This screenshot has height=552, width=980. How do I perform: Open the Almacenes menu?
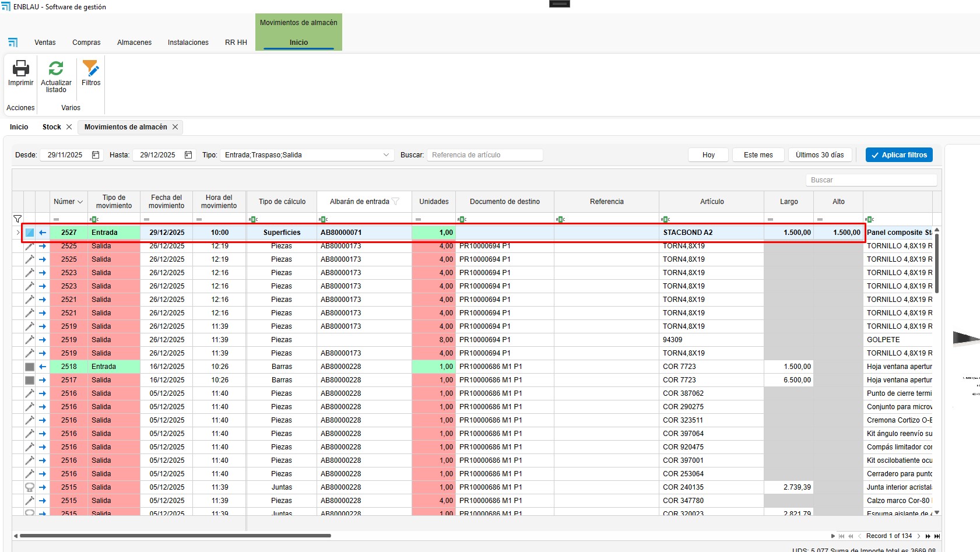click(134, 43)
